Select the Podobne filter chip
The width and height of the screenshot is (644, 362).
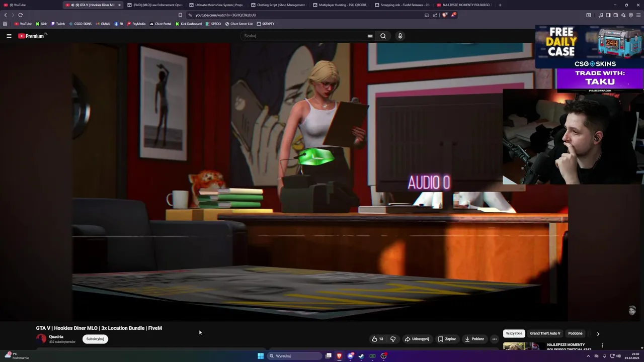575,333
